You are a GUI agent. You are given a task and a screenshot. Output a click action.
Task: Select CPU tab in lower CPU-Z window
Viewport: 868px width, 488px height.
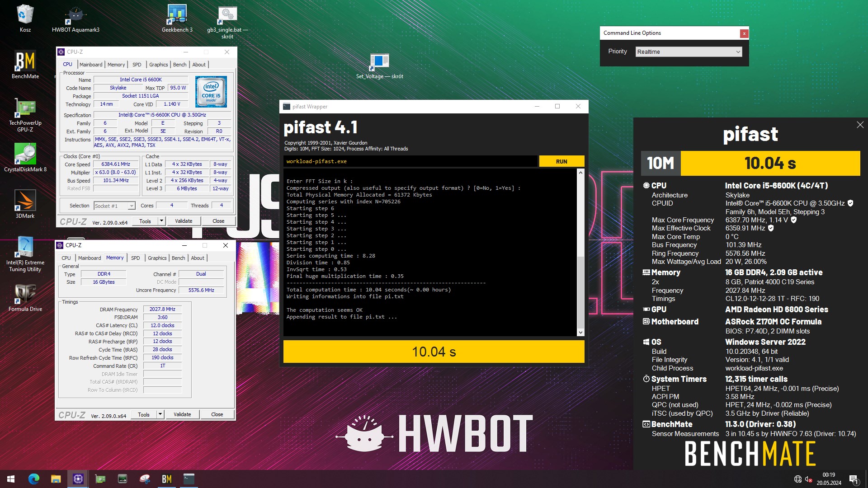tap(66, 258)
